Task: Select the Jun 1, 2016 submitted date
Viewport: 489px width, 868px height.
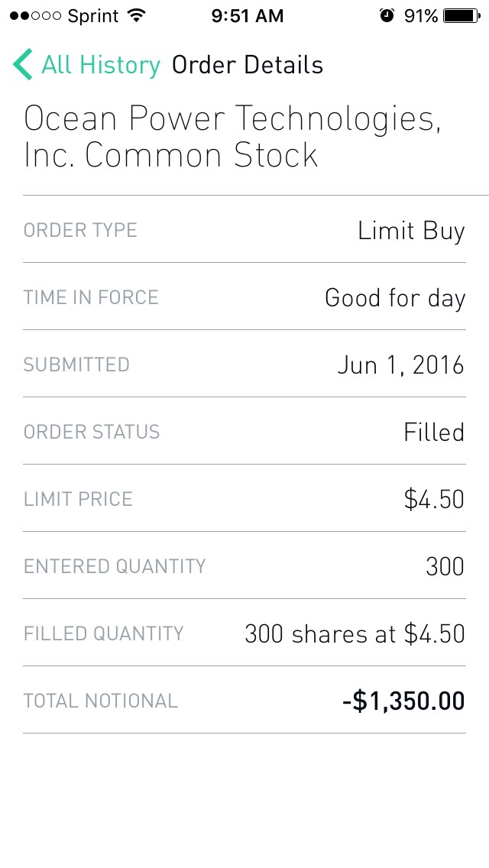Action: point(400,365)
